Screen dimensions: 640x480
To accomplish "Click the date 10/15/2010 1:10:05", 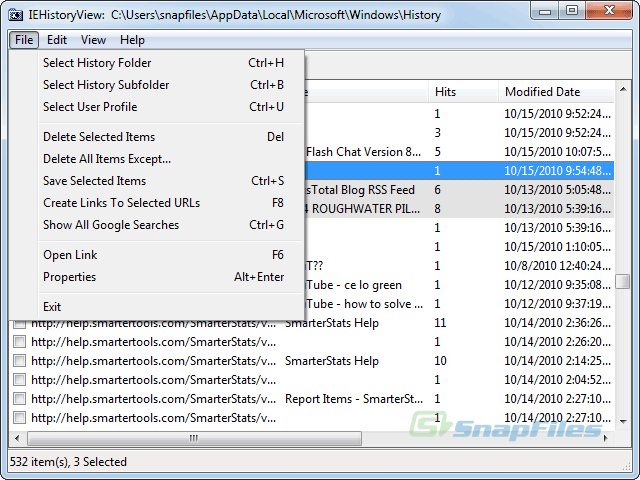I will (558, 247).
